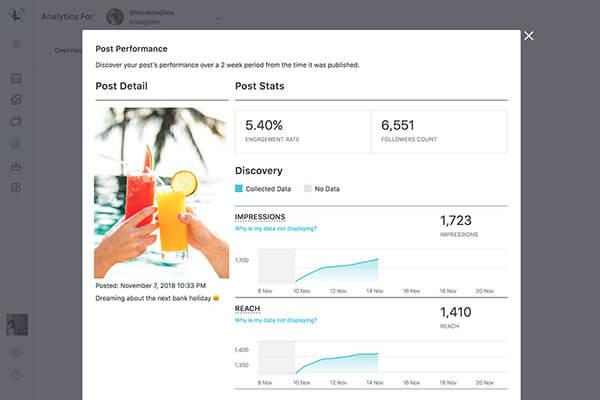Open the Instagram camera icon in sidebar

(16, 188)
